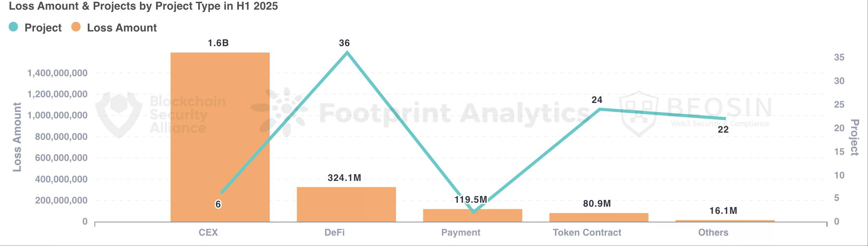
Task: Select the Token Contract bar
Action: click(x=599, y=217)
